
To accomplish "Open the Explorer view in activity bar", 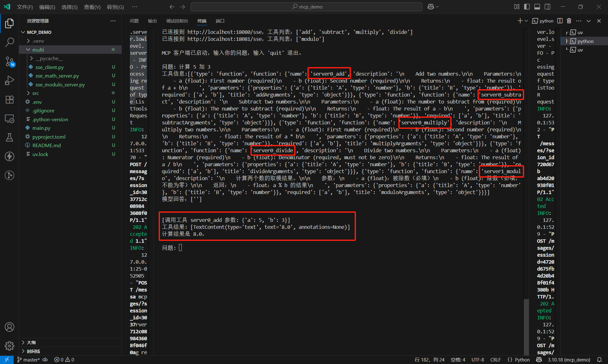I will [9, 23].
